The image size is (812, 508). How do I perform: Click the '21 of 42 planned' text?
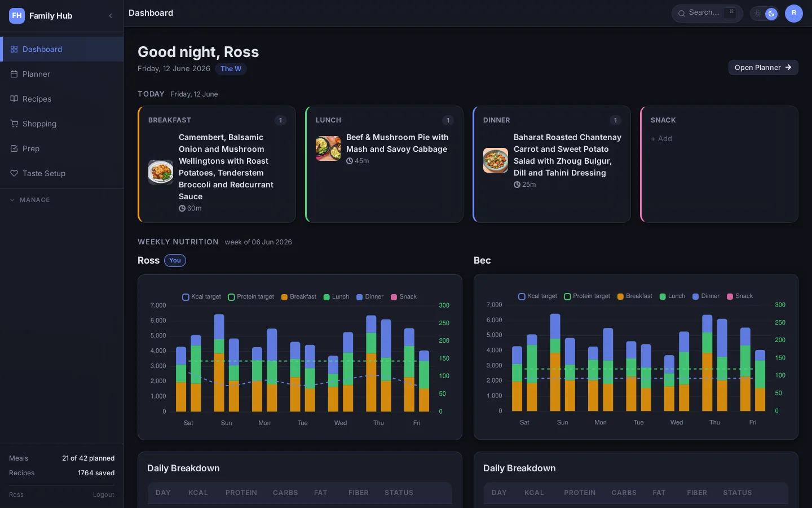tap(88, 458)
